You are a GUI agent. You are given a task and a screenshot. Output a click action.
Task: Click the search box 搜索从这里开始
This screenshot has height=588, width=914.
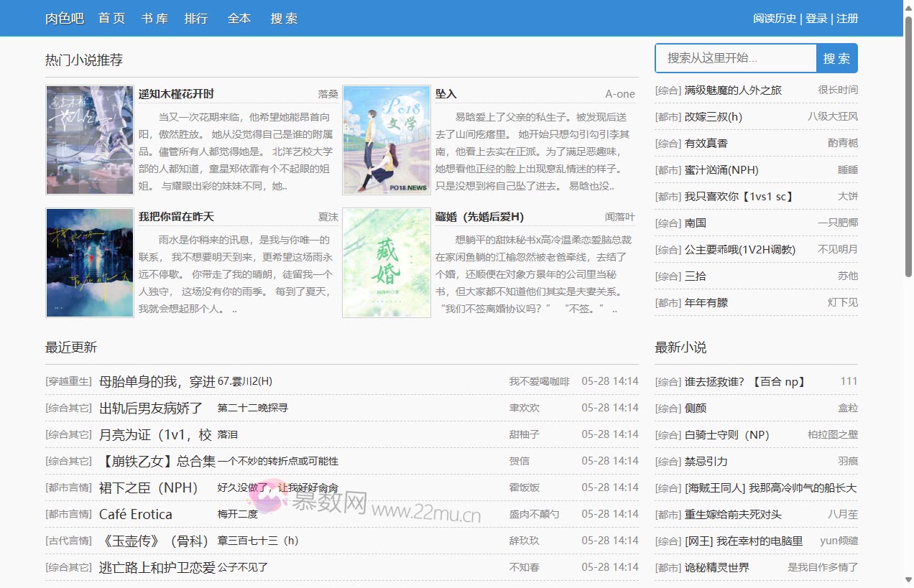735,58
